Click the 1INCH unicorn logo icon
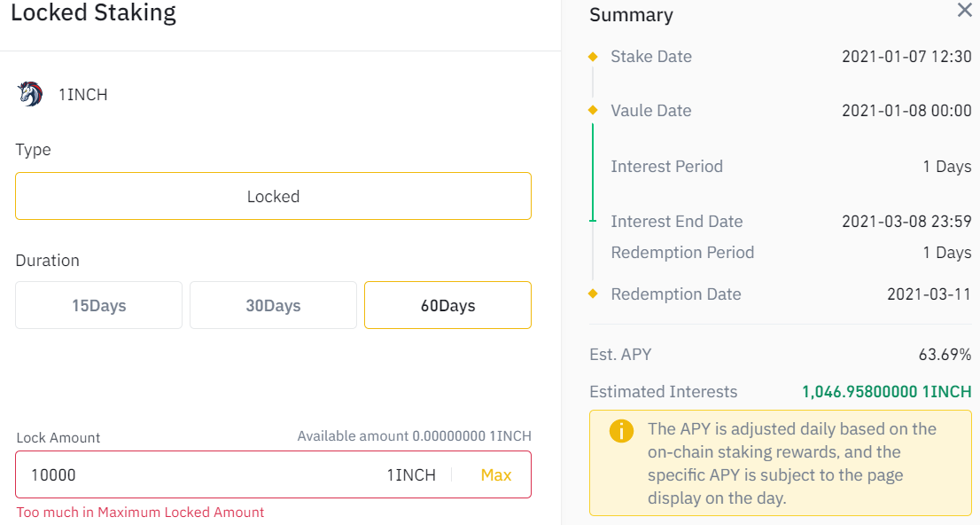This screenshot has height=525, width=980. coord(30,94)
